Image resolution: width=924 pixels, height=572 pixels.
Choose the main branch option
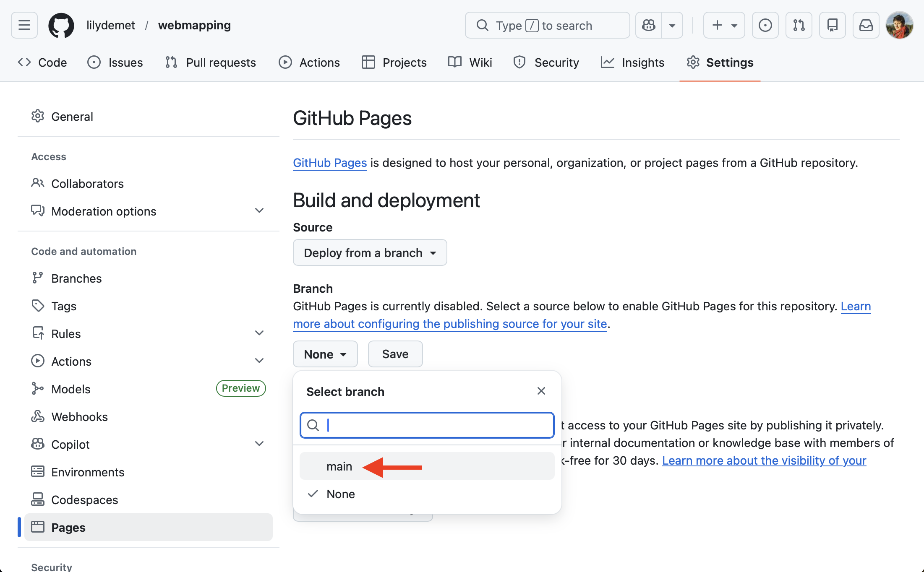pyautogui.click(x=339, y=466)
